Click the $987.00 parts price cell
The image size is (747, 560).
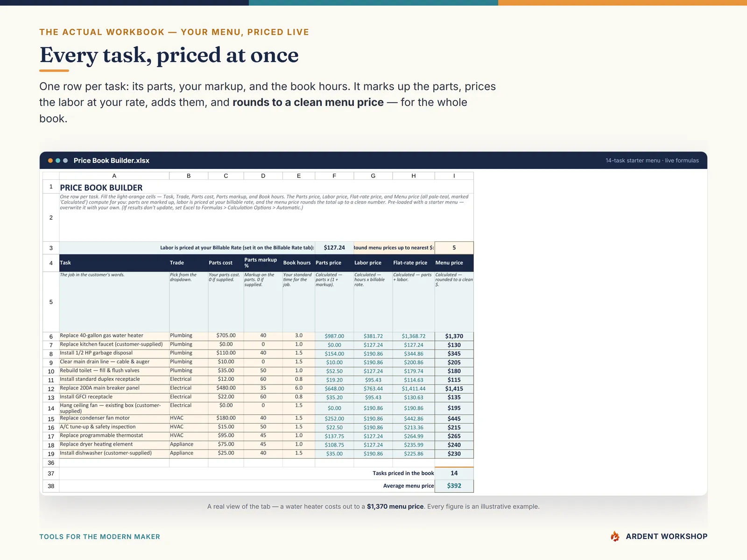[334, 336]
